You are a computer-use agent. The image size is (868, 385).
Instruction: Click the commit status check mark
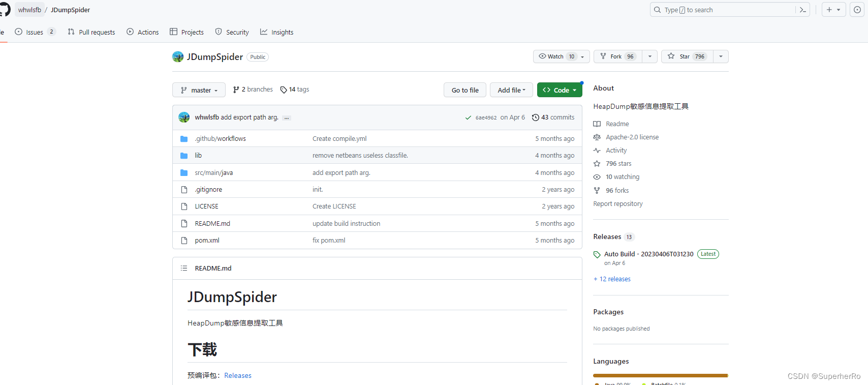468,117
